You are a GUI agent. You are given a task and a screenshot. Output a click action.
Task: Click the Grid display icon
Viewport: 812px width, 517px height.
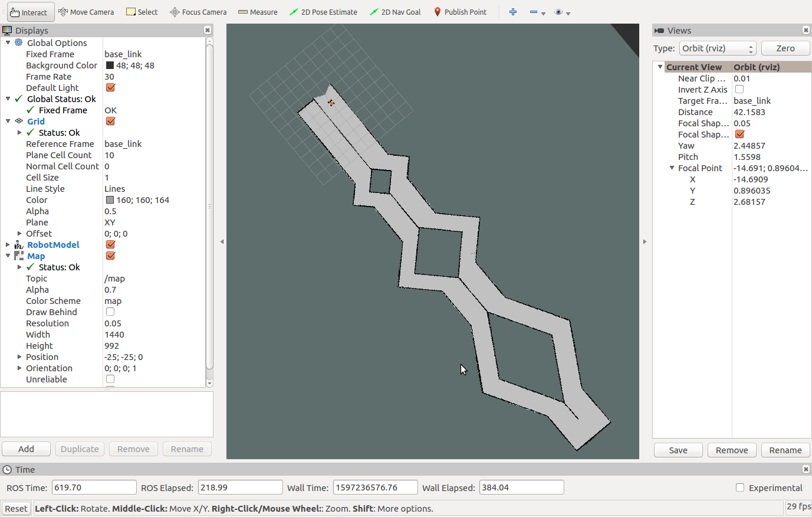click(19, 121)
